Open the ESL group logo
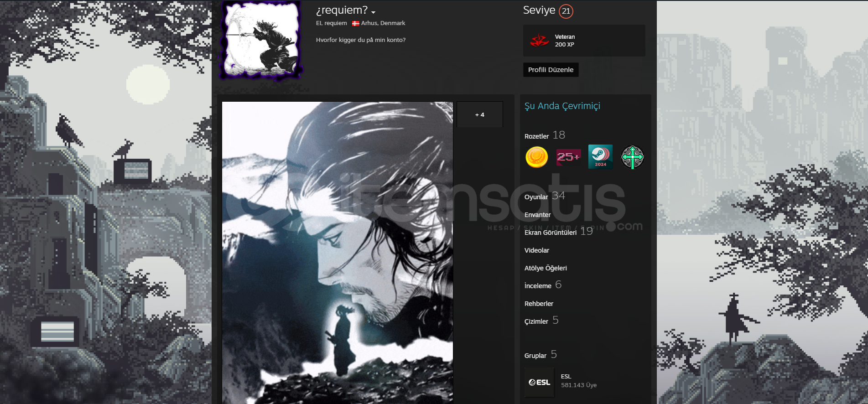The width and height of the screenshot is (868, 404). click(x=539, y=382)
